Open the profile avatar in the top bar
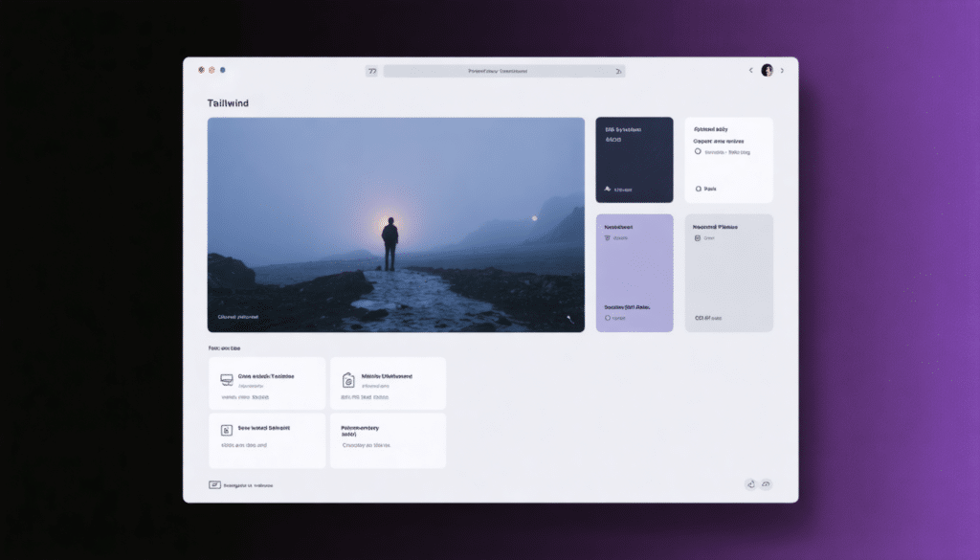This screenshot has height=560, width=980. click(x=767, y=70)
